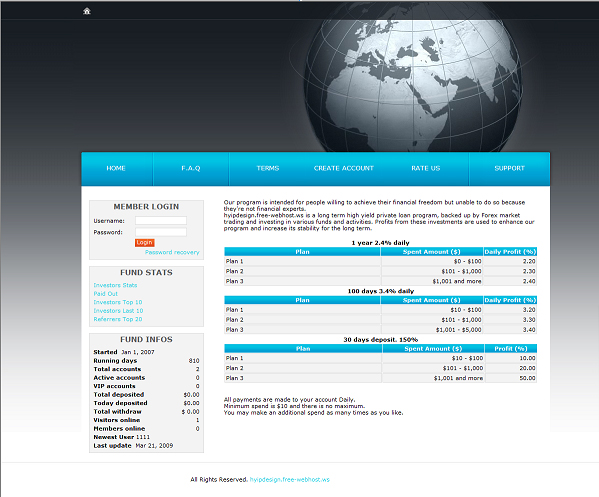This screenshot has width=599, height=497.
Task: Focus the Username input field
Action: click(161, 220)
